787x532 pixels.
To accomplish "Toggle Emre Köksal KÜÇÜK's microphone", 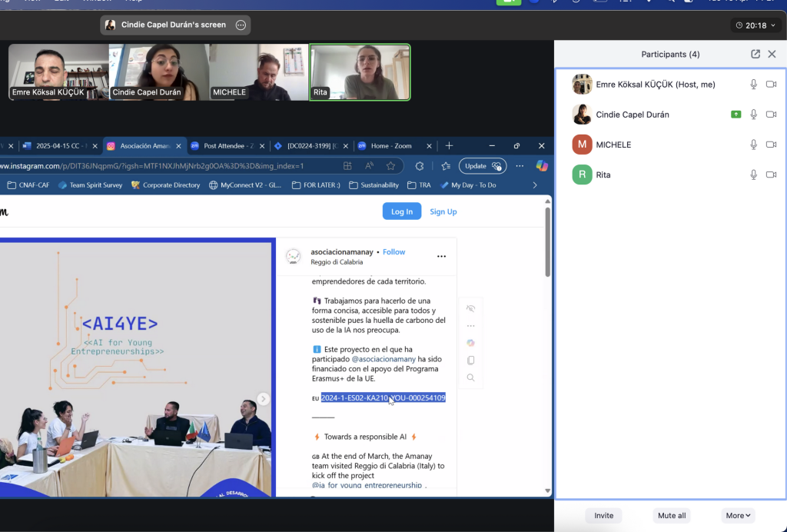I will [753, 85].
